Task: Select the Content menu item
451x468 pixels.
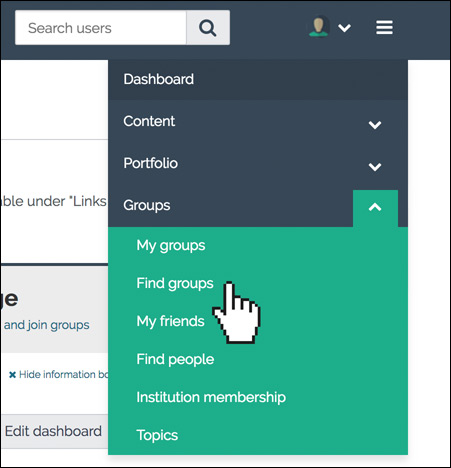Action: pos(149,121)
